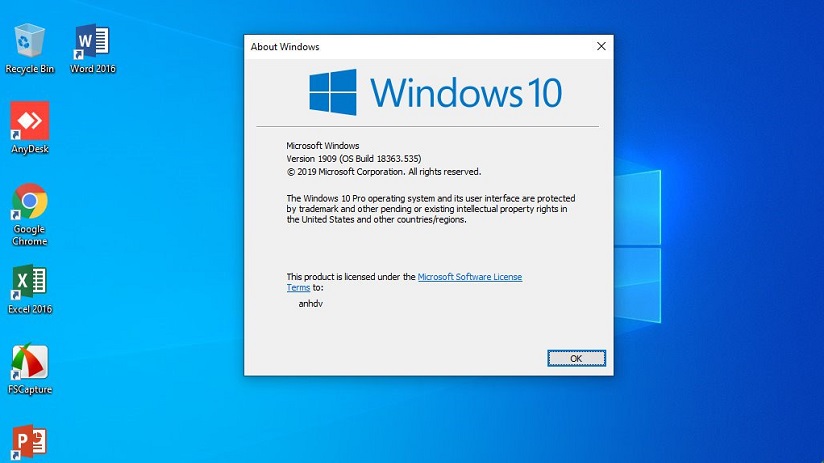Open the Microsoft Software License Terms link
The height and width of the screenshot is (463, 824).
tap(469, 277)
